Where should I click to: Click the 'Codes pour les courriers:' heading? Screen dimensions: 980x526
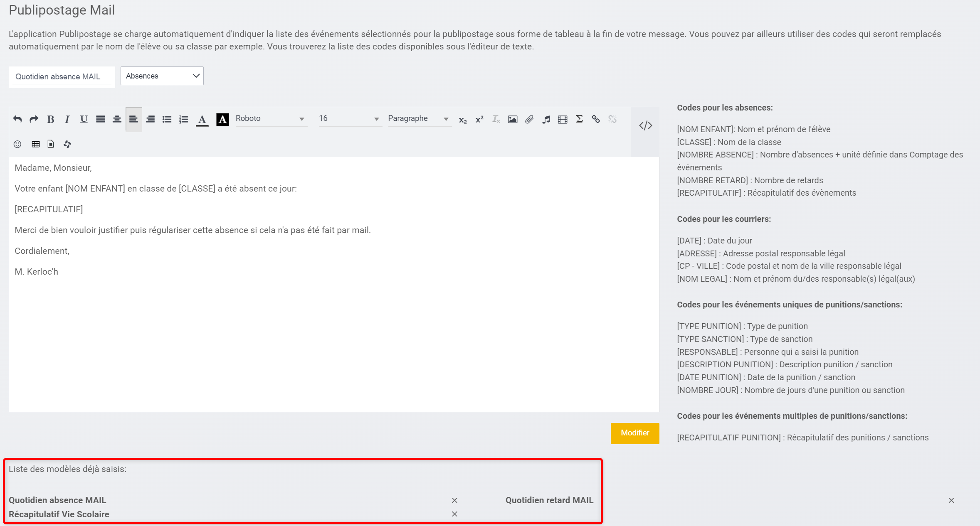pos(723,219)
